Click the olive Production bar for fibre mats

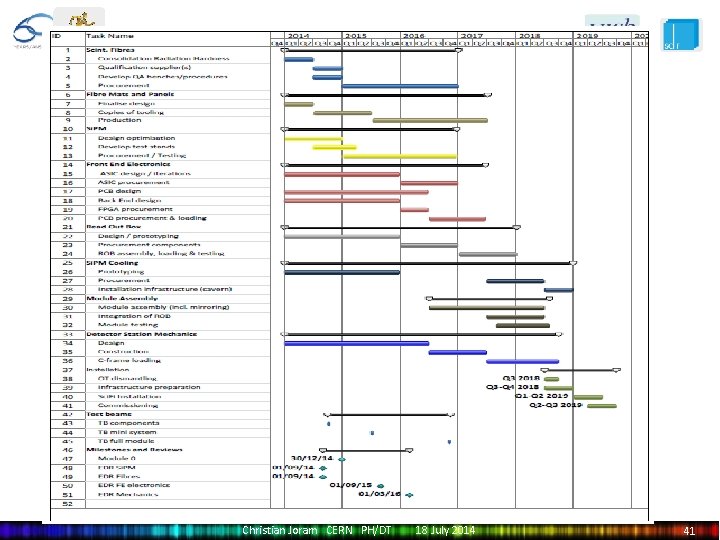coord(430,121)
